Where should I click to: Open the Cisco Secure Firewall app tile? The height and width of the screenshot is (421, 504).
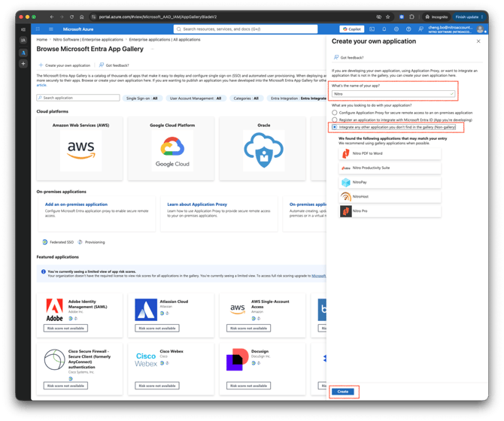tap(80, 369)
